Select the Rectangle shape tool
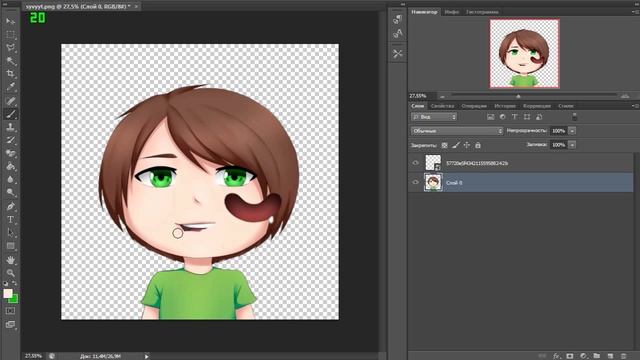 click(10, 246)
